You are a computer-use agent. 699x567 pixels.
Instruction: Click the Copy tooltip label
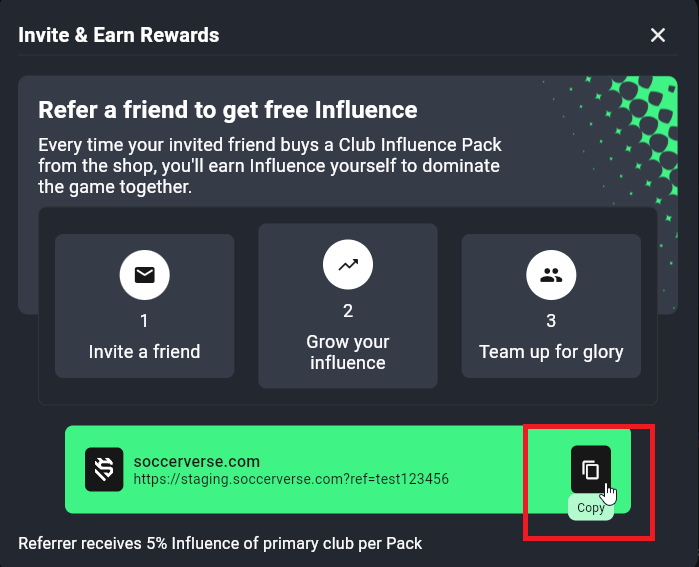click(x=591, y=507)
